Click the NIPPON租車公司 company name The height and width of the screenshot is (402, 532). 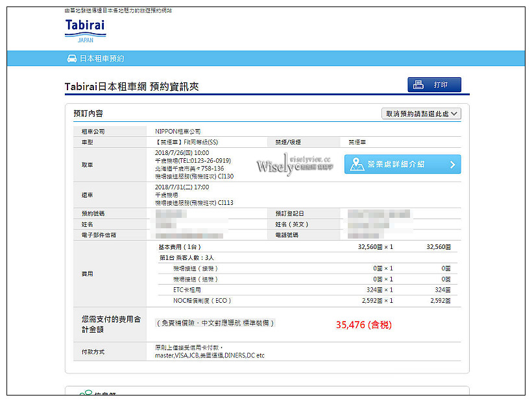pos(178,132)
